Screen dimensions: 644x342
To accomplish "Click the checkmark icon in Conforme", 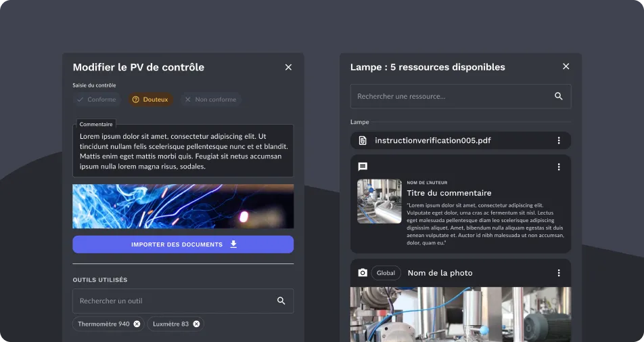I will (x=80, y=100).
